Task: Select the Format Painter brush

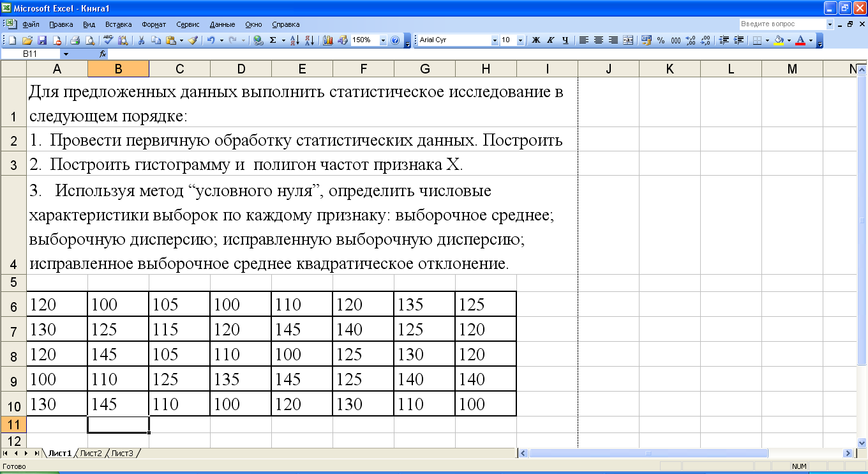Action: click(x=193, y=40)
